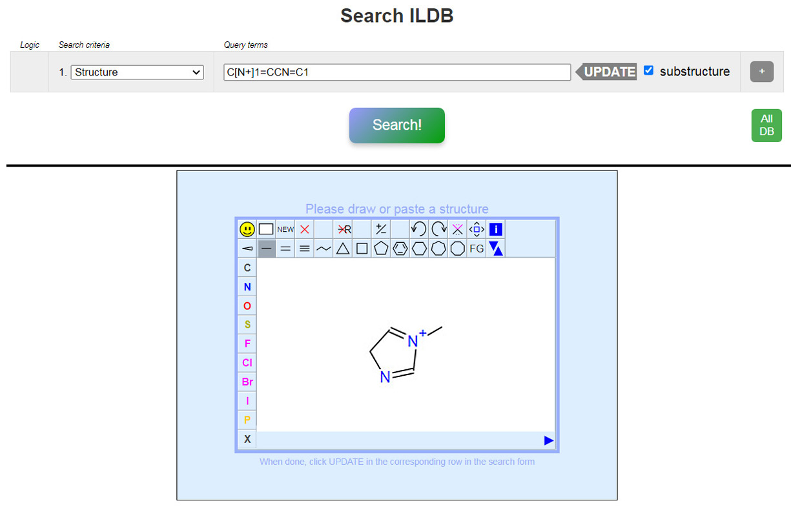Click the UPDATE button
Screen dimensions: 791x532
[x=608, y=72]
